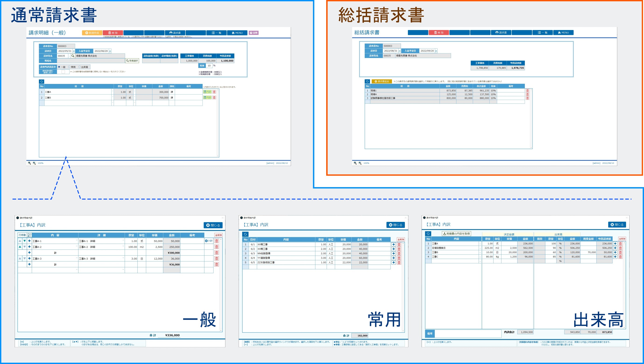Open calendar picker for 入金予定日 2022/06/20

[110, 51]
